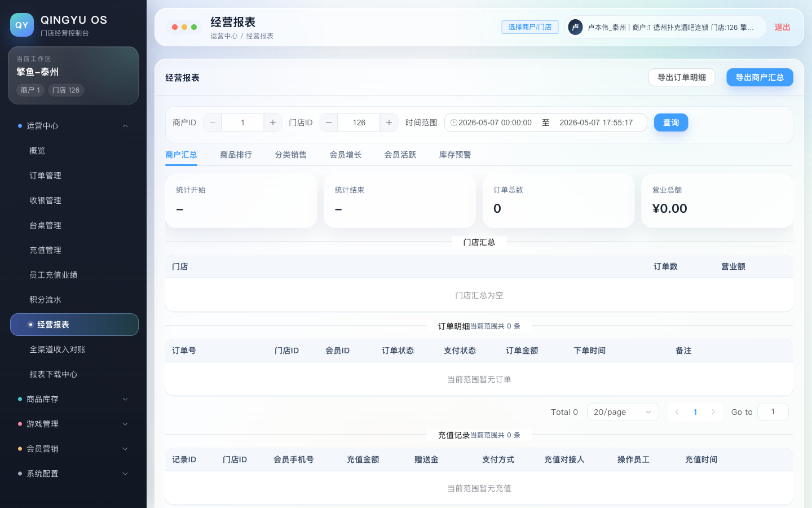
Task: Click the 统计开始 stat card
Action: [x=241, y=201]
